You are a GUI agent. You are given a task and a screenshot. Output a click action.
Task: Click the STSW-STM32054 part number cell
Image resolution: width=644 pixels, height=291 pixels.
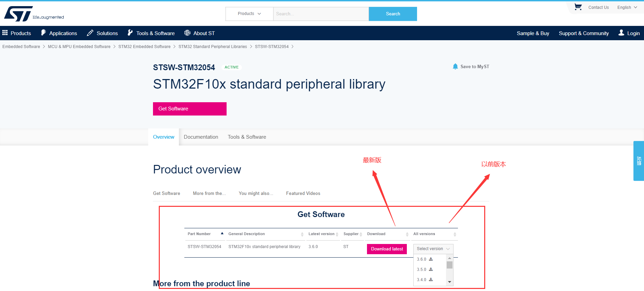pyautogui.click(x=204, y=247)
